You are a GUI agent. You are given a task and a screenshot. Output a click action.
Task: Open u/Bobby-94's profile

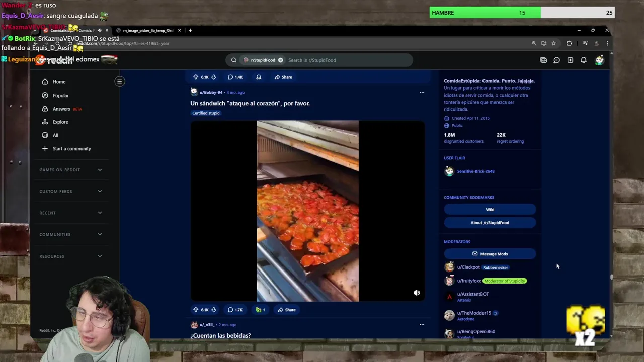[211, 93]
